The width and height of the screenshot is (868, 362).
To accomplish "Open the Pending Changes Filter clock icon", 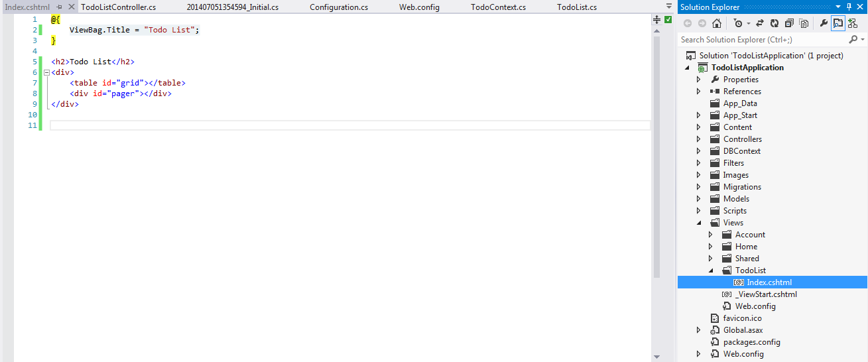I will click(738, 23).
